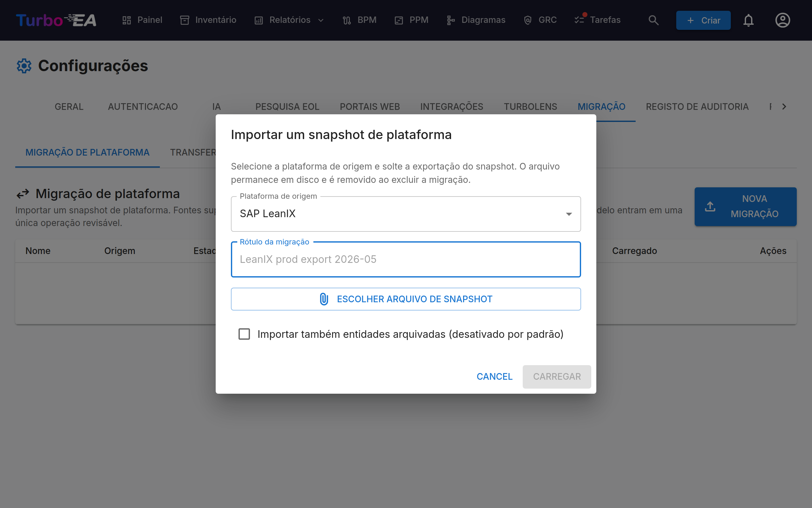The image size is (812, 508).
Task: Open the Painel dashboard nav item
Action: tap(142, 20)
